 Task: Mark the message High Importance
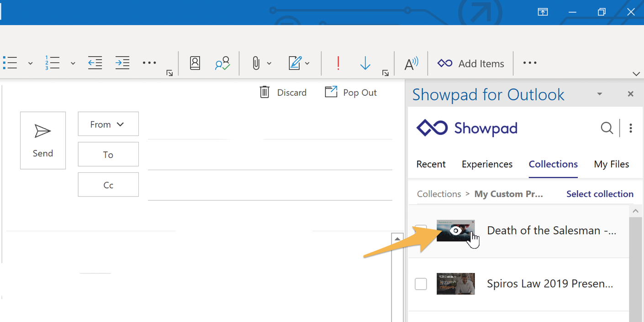pos(338,63)
